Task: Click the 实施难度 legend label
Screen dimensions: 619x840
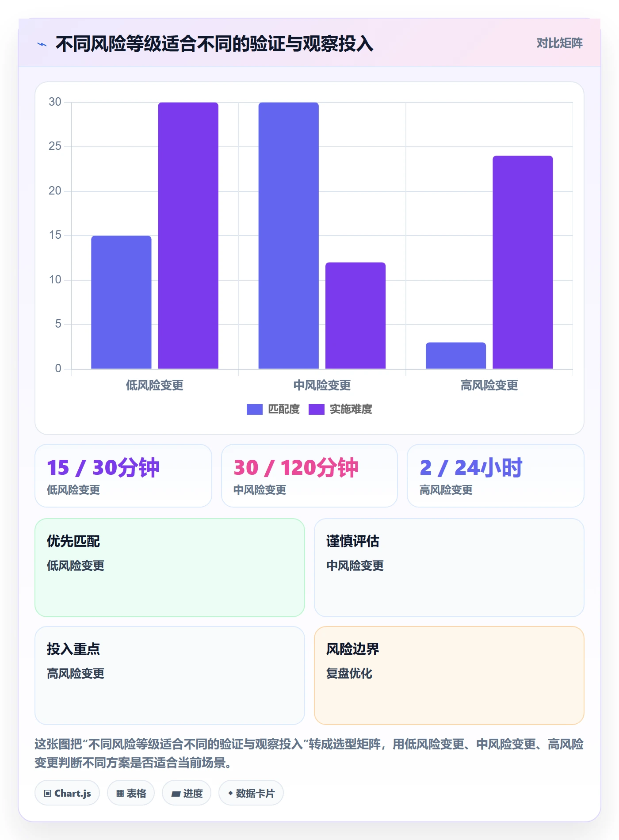Action: 351,409
